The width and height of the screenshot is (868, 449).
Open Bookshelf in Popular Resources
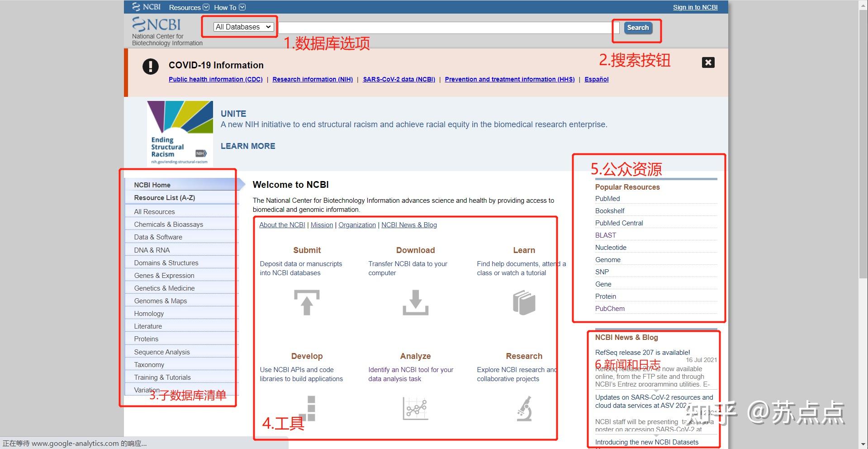[x=610, y=211]
